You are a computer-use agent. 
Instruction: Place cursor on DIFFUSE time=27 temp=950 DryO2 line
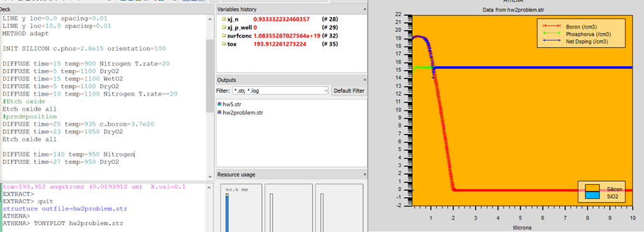(61, 162)
